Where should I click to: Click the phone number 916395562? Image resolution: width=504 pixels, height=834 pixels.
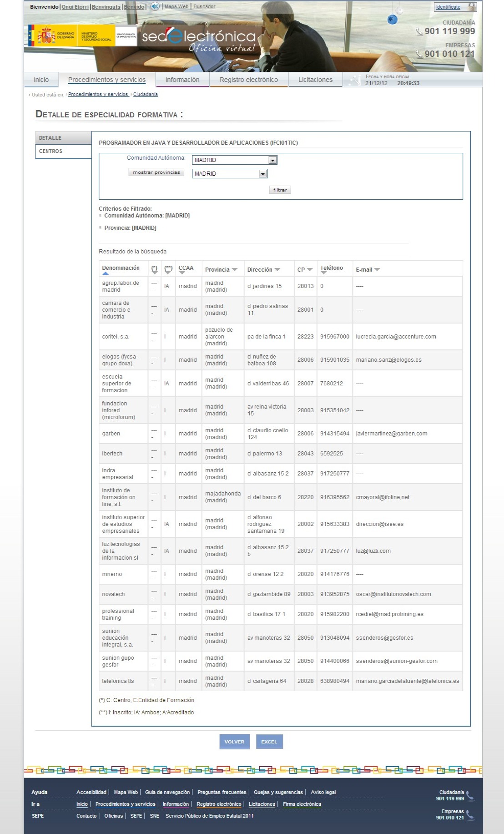coord(335,497)
